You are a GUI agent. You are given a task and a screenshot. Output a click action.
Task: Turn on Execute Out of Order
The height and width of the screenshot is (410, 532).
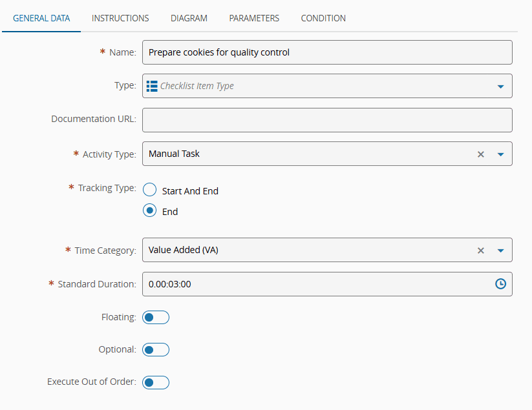click(156, 382)
